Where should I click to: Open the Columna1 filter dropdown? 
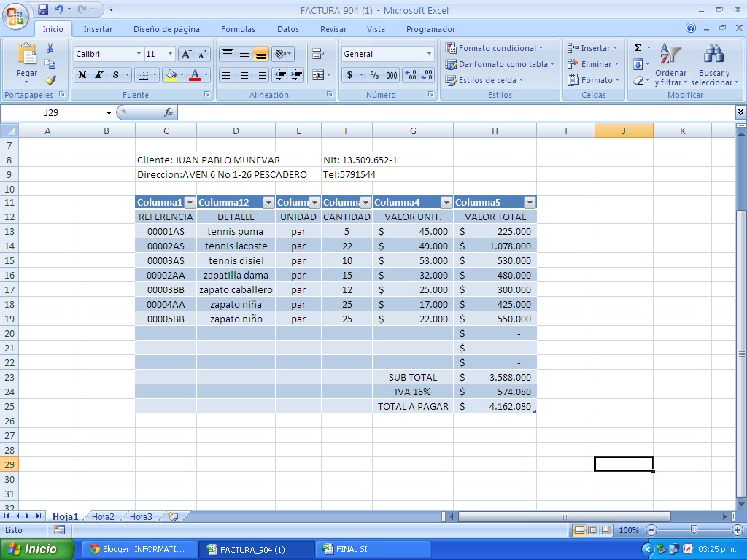pos(189,202)
